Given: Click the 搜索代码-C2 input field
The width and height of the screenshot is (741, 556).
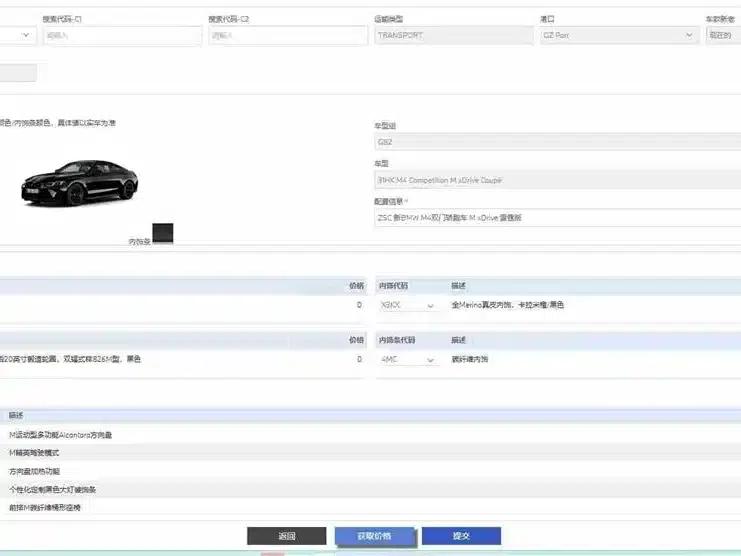Looking at the screenshot, I should (x=288, y=35).
